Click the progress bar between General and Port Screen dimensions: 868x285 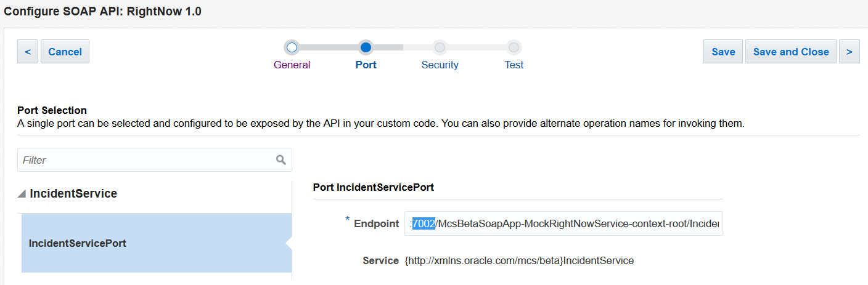329,47
